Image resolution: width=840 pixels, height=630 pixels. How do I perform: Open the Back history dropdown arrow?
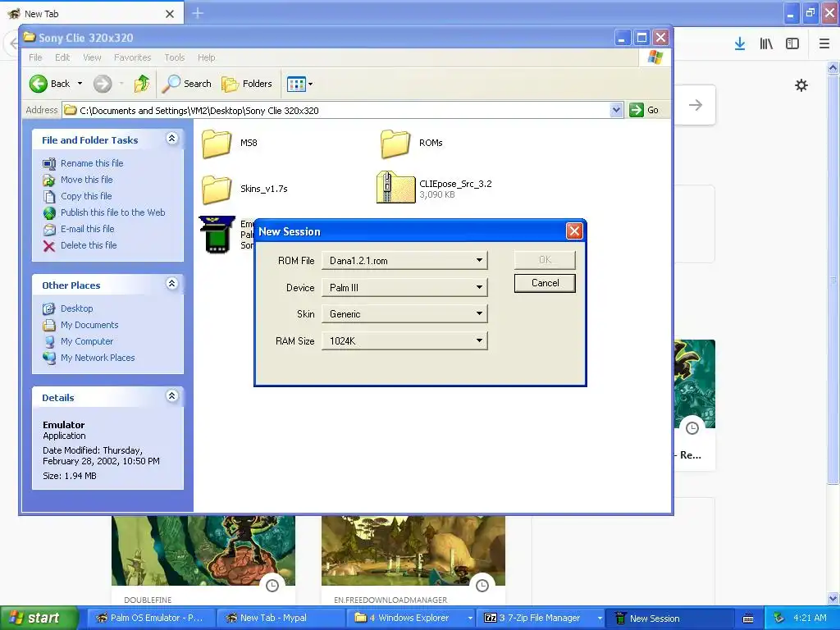click(80, 84)
